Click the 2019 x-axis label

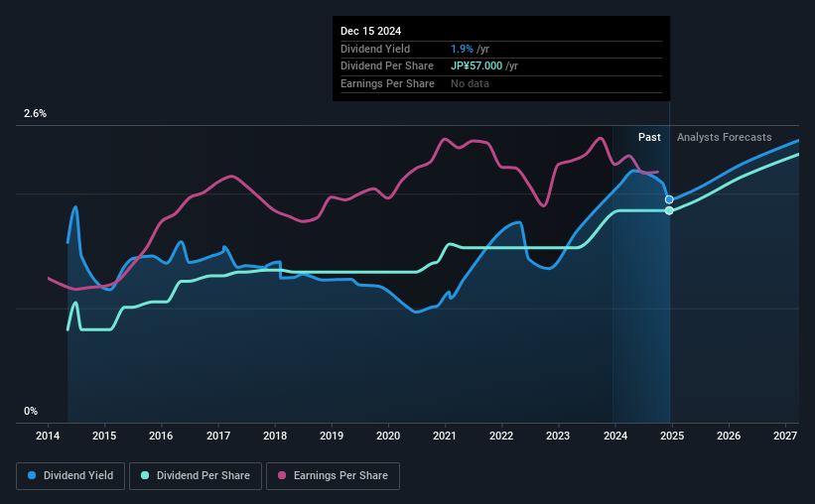coord(332,436)
